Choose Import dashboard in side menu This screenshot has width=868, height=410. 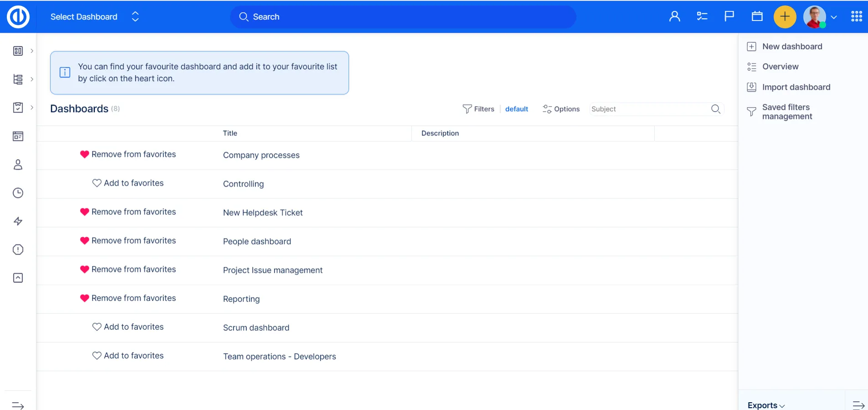point(796,87)
